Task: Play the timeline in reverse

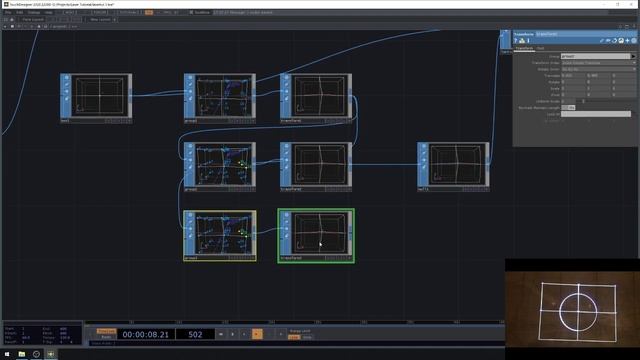Action: point(244,334)
